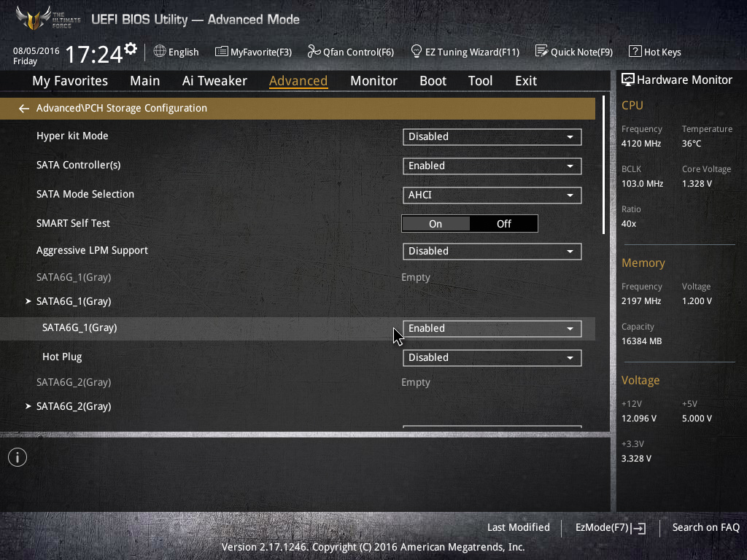Open Qfan Control fan icon

pos(314,52)
